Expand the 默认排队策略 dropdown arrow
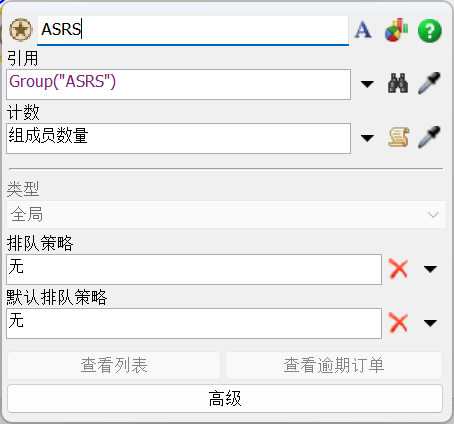This screenshot has height=424, width=454. point(430,323)
